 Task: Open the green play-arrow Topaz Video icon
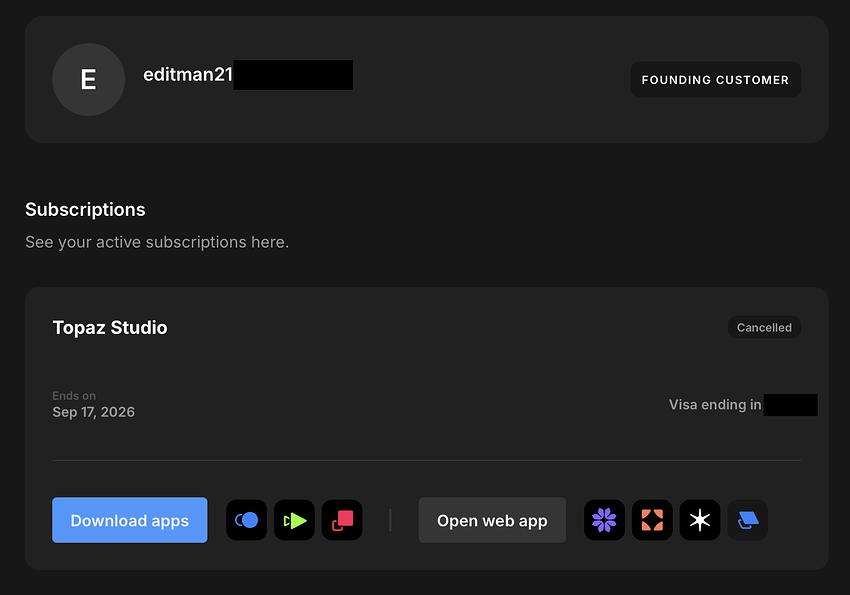pyautogui.click(x=294, y=520)
